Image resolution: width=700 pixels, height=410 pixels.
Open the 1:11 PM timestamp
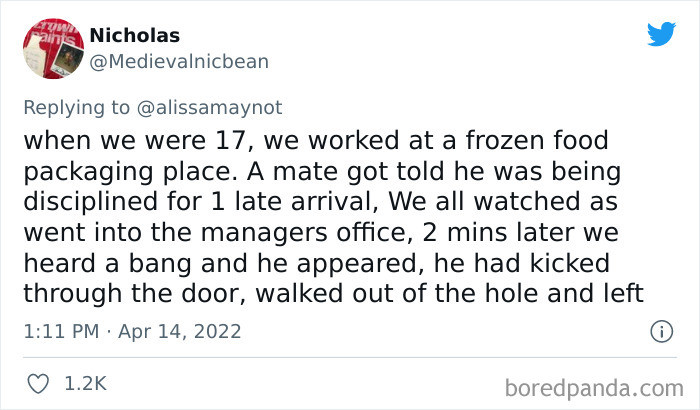61,331
